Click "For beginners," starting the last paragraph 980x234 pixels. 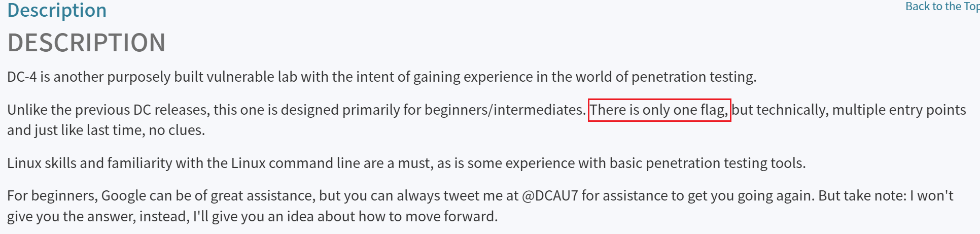[52, 196]
